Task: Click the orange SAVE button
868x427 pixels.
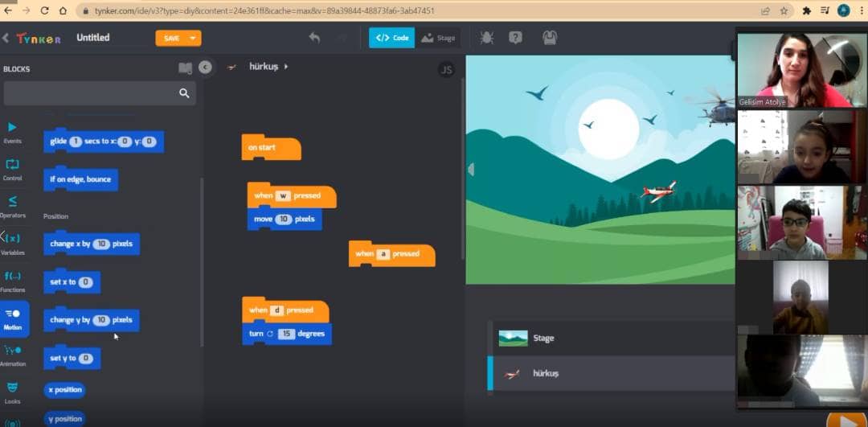Action: point(171,38)
